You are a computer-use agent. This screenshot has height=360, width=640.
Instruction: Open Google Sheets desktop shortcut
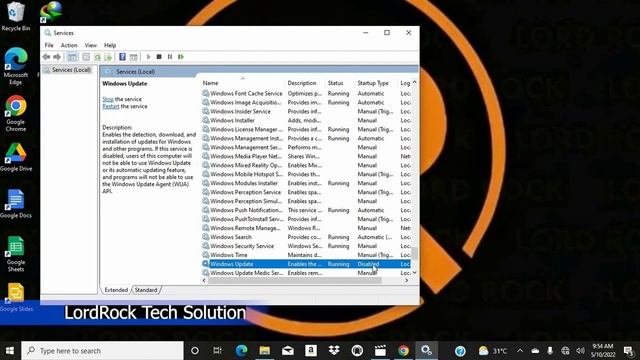click(16, 254)
